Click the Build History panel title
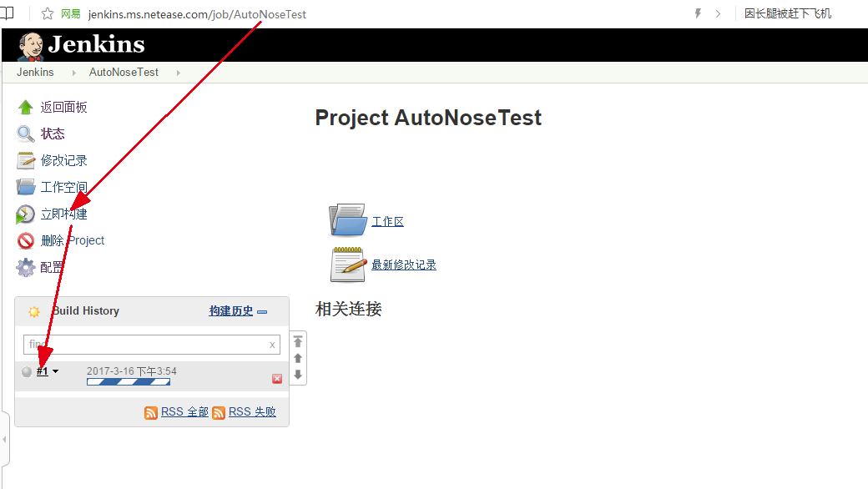Viewport: 868px width, 489px height. click(x=86, y=311)
